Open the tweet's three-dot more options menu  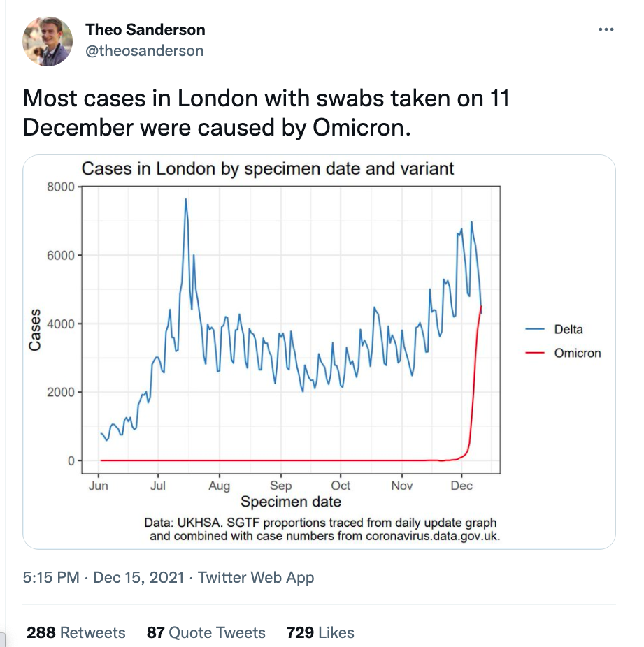[x=606, y=30]
